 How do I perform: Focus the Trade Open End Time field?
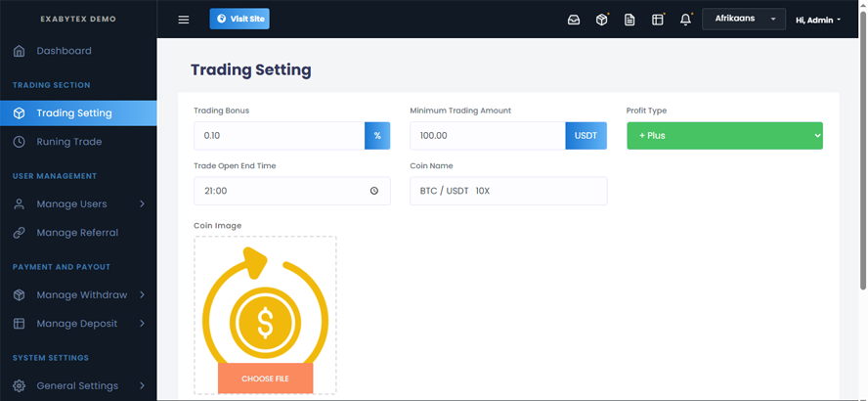[292, 191]
